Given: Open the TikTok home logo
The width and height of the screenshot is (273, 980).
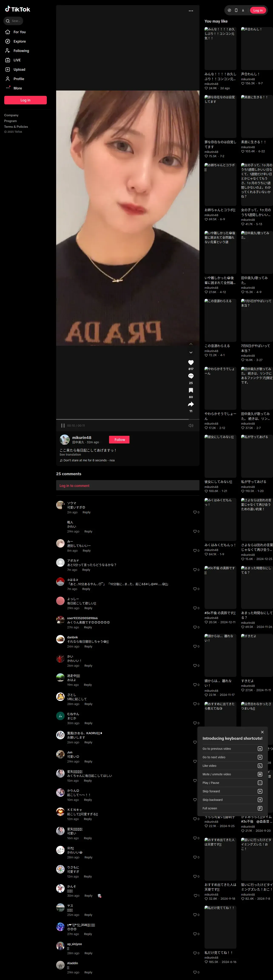Looking at the screenshot, I should (x=17, y=9).
